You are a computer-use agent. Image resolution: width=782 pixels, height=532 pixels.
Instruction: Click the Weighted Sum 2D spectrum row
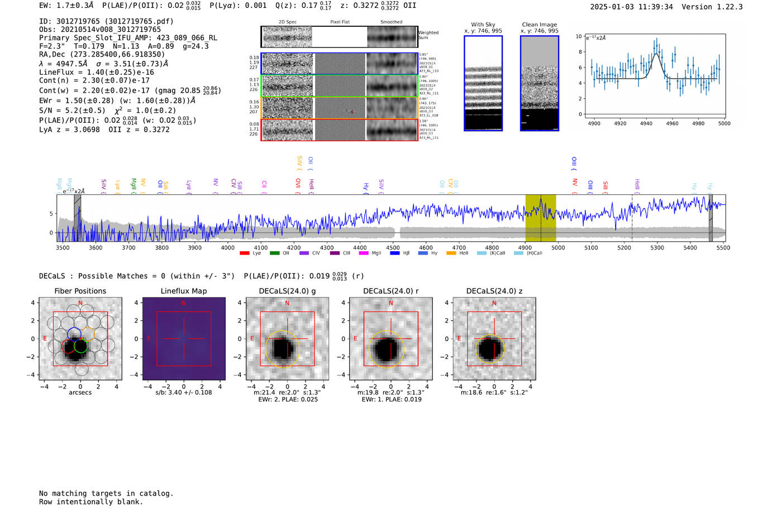339,37
